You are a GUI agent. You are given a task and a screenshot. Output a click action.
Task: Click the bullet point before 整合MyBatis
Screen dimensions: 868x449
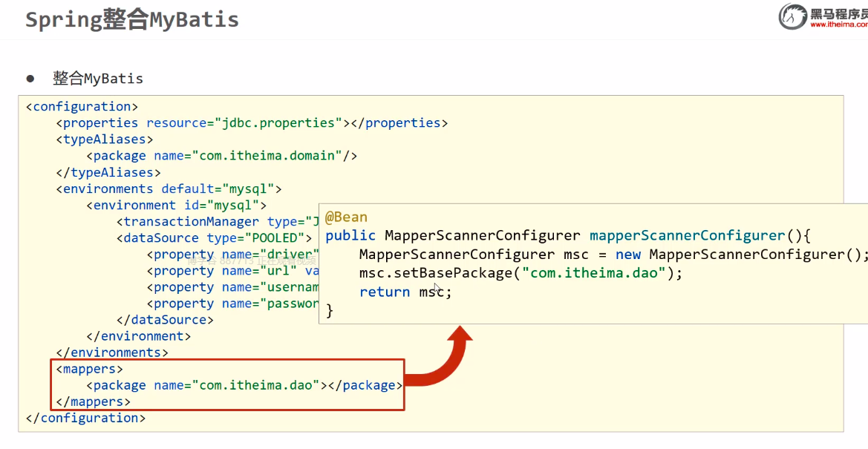click(30, 79)
